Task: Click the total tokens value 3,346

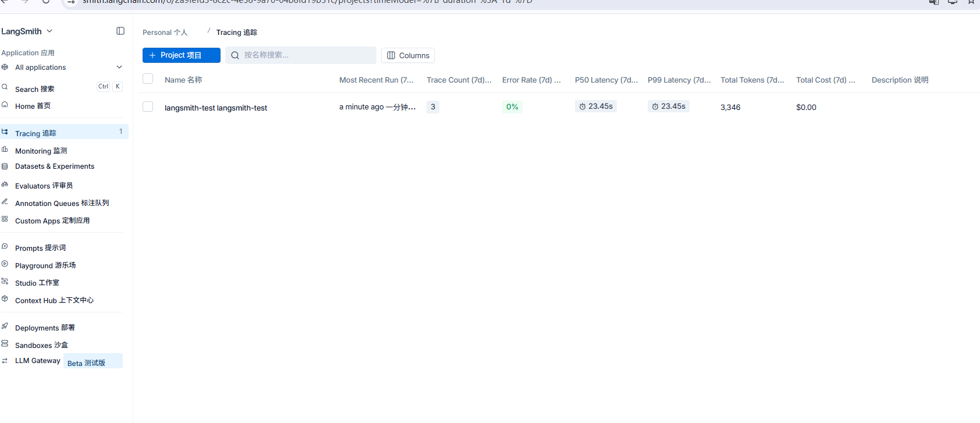Action: click(730, 107)
